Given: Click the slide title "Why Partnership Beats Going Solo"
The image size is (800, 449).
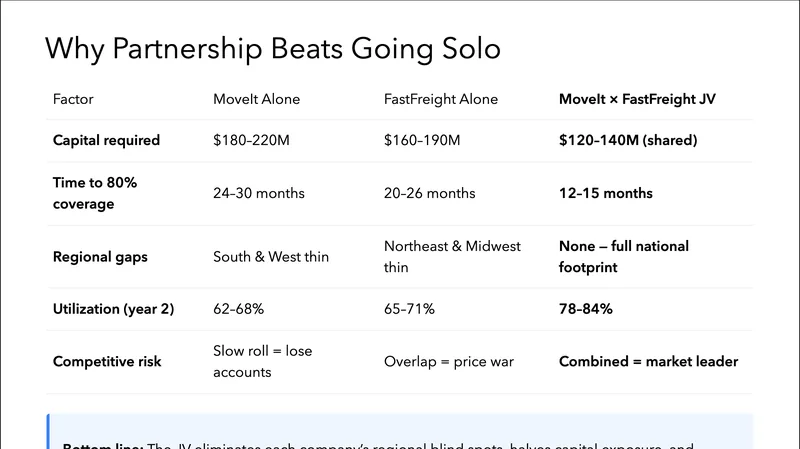Looking at the screenshot, I should point(273,49).
